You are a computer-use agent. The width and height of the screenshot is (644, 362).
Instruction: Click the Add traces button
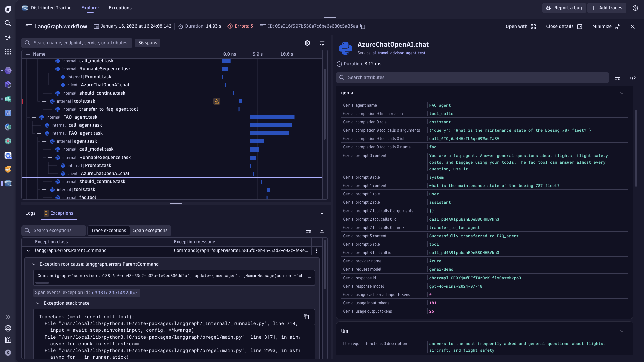606,8
